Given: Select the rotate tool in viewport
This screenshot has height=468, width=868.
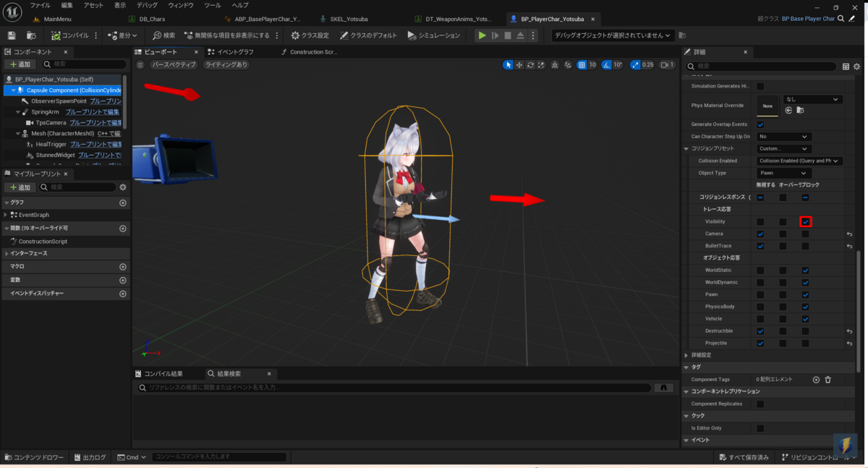Looking at the screenshot, I should click(530, 64).
